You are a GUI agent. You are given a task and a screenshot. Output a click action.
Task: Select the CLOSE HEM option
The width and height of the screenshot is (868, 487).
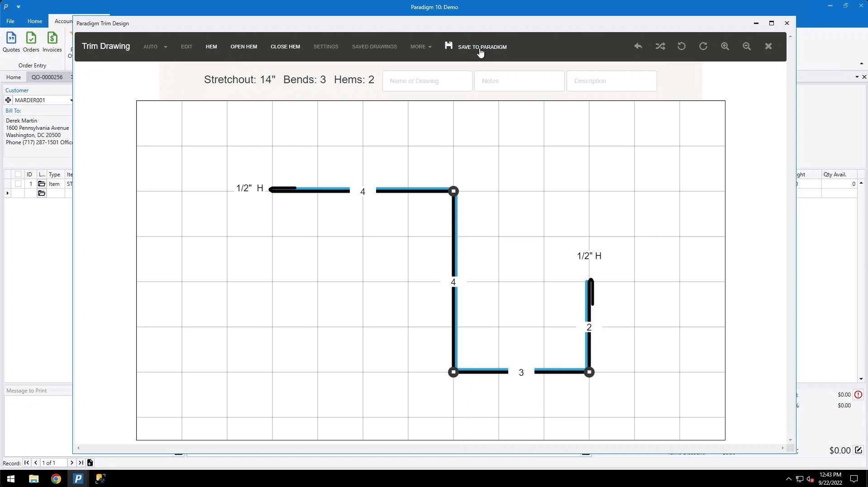pyautogui.click(x=285, y=47)
